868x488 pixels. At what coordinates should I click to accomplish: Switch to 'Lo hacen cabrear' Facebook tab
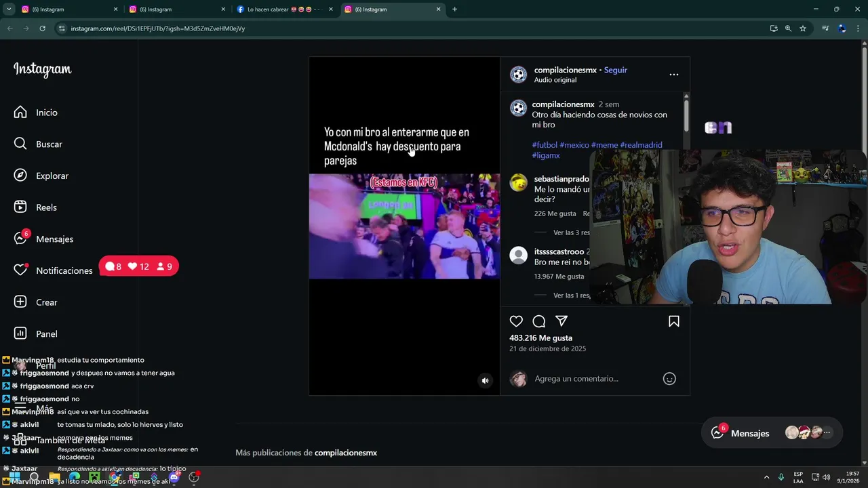(285, 9)
